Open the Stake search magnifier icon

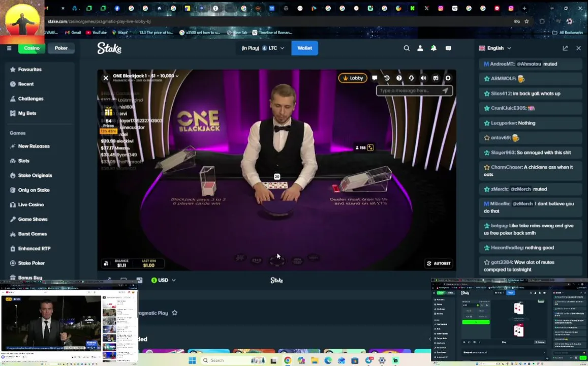coord(407,48)
